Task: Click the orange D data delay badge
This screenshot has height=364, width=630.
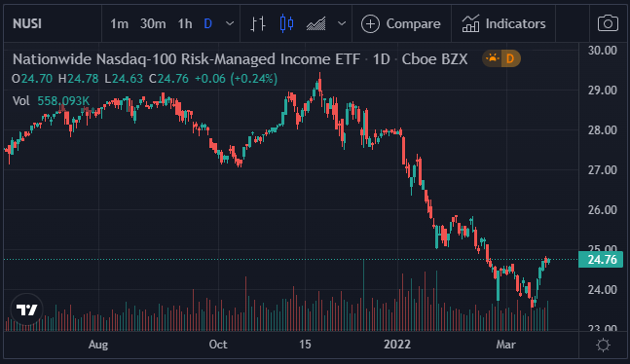Action: 510,59
